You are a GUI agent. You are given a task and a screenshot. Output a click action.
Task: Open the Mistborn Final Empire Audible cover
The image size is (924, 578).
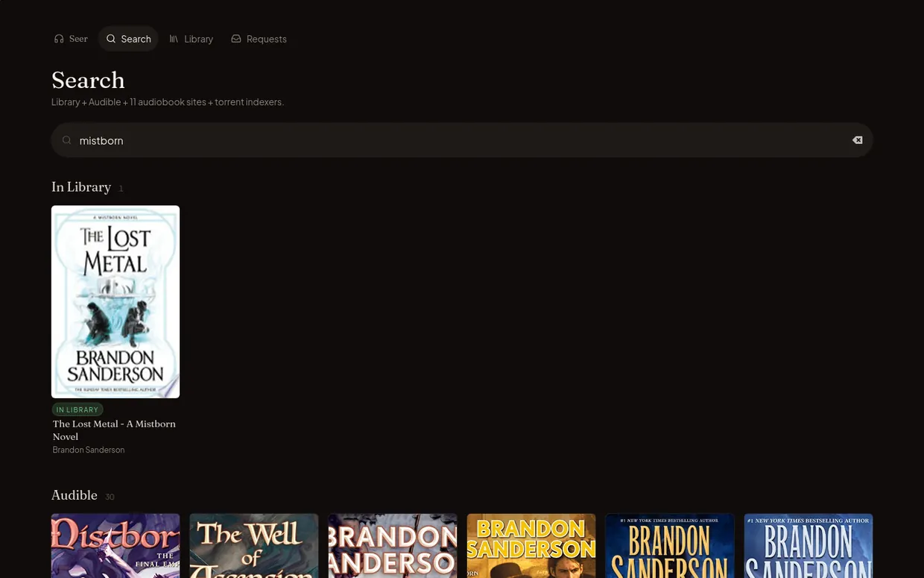[x=115, y=546]
